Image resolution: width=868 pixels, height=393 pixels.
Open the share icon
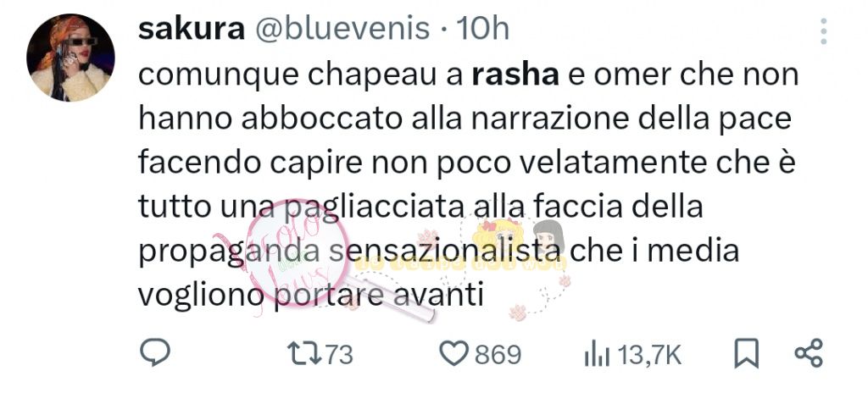point(809,353)
